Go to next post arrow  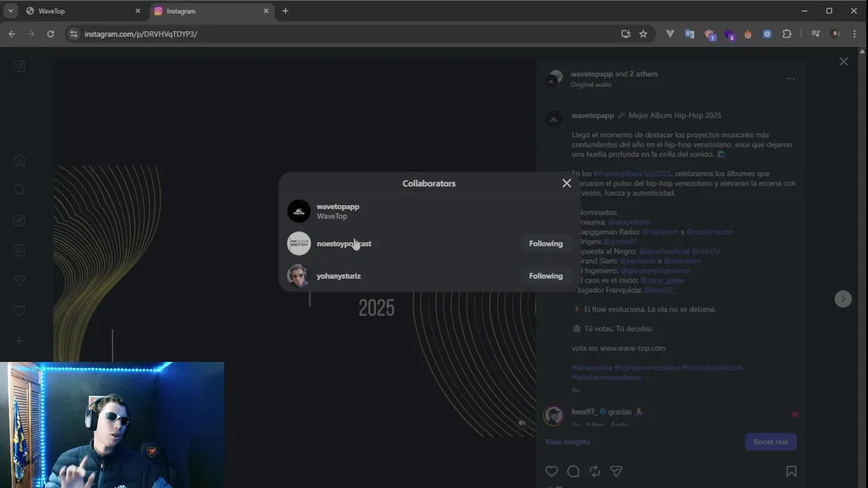point(843,299)
